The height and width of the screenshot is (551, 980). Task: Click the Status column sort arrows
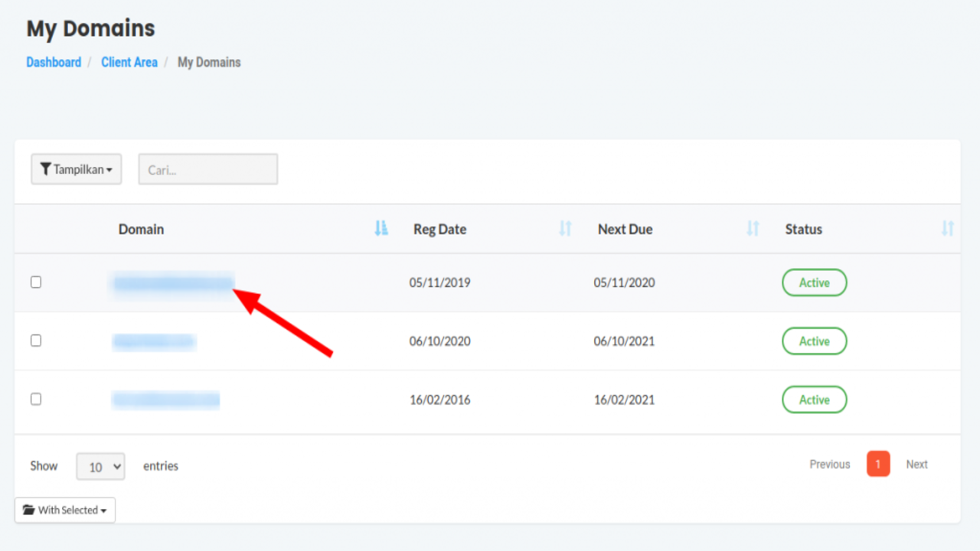tap(947, 228)
